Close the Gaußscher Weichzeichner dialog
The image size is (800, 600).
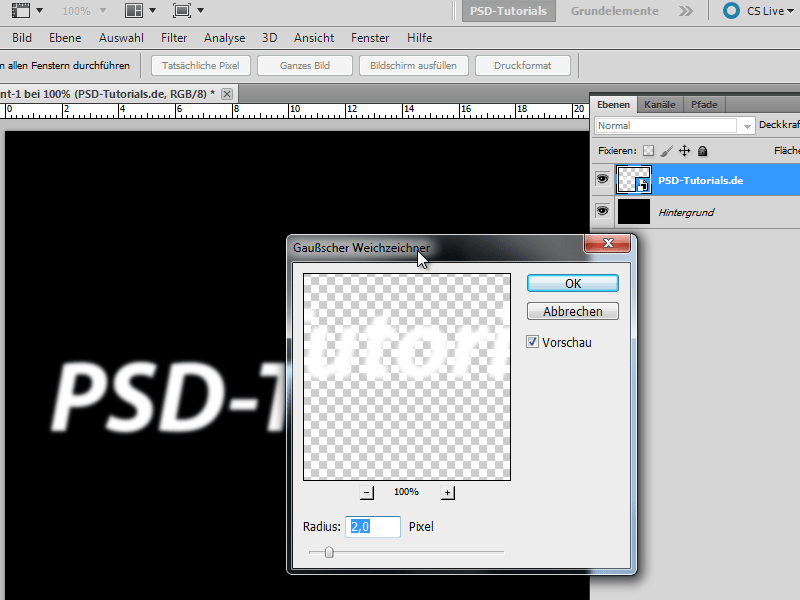click(x=608, y=243)
